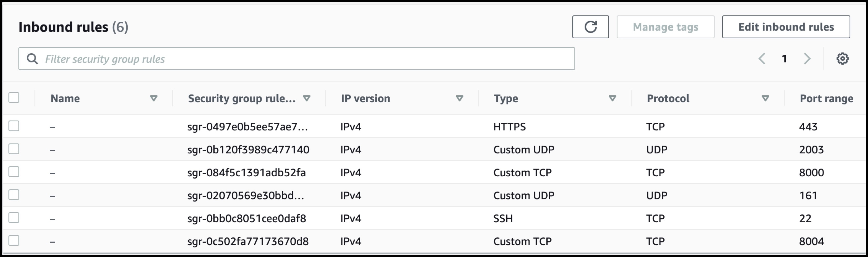Select the Custom UDP port 2003 rule
Screen dimensions: 868x257
(14, 149)
